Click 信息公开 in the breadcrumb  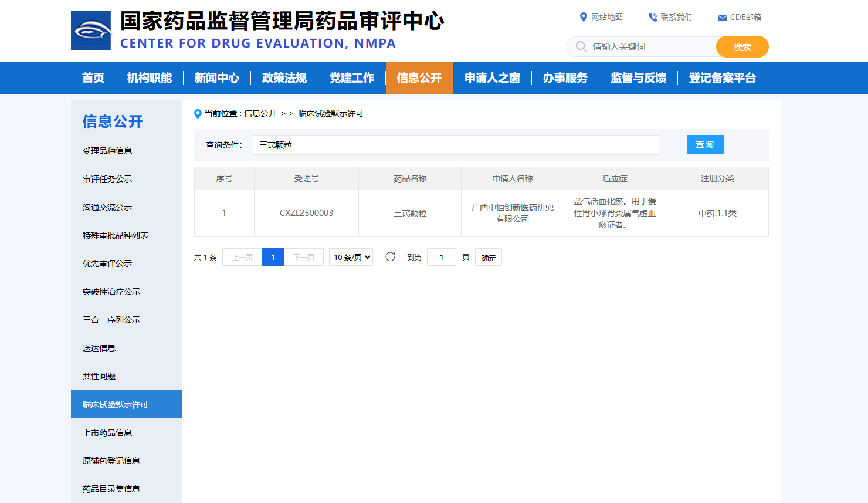click(x=260, y=113)
